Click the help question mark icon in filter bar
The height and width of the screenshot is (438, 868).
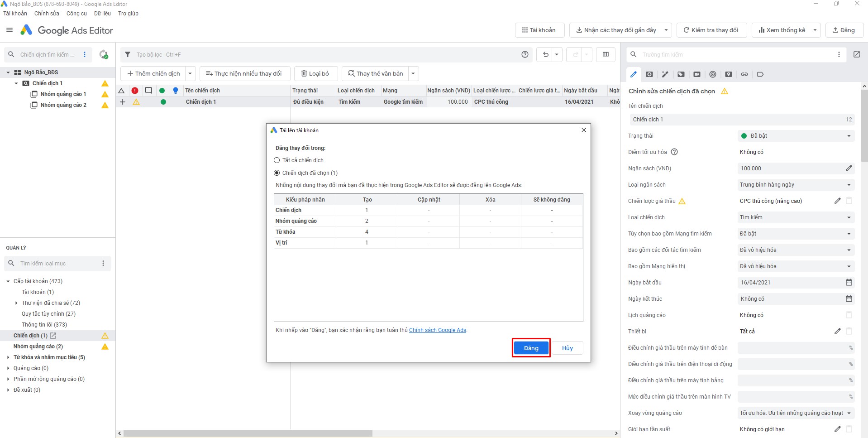[x=525, y=55]
